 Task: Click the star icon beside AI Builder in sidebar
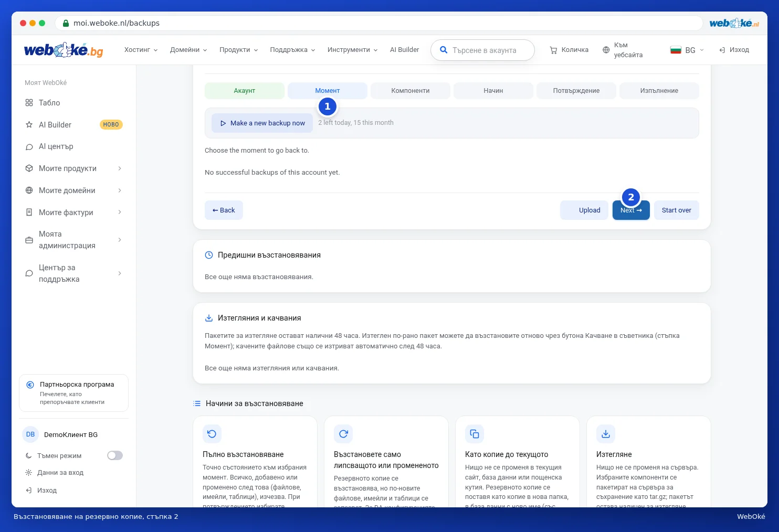pyautogui.click(x=29, y=125)
